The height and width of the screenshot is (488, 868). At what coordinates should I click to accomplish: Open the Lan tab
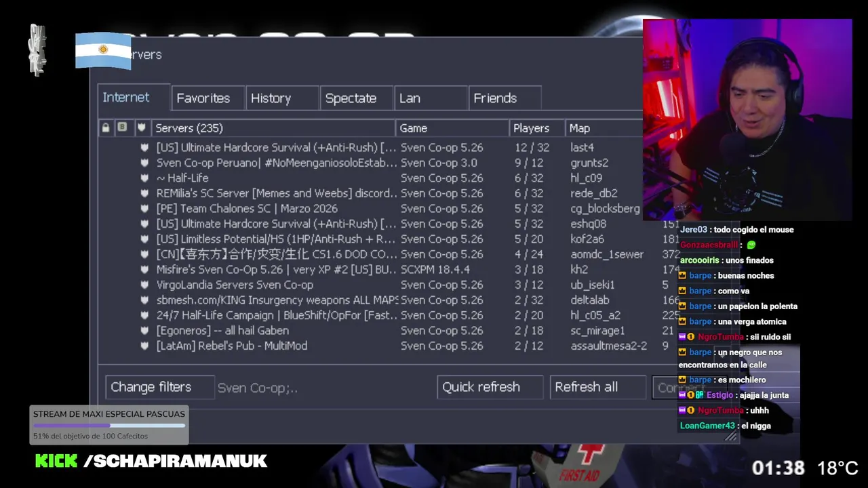coord(431,98)
